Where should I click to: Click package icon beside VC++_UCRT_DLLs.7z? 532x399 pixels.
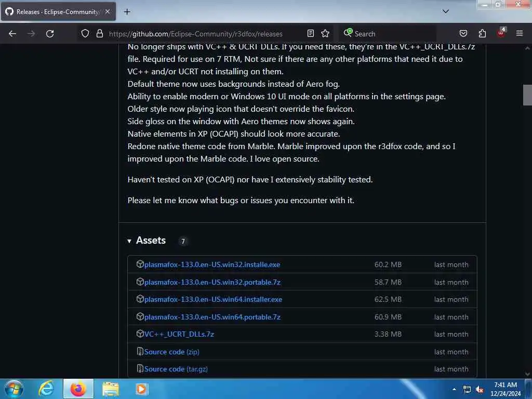pos(140,334)
